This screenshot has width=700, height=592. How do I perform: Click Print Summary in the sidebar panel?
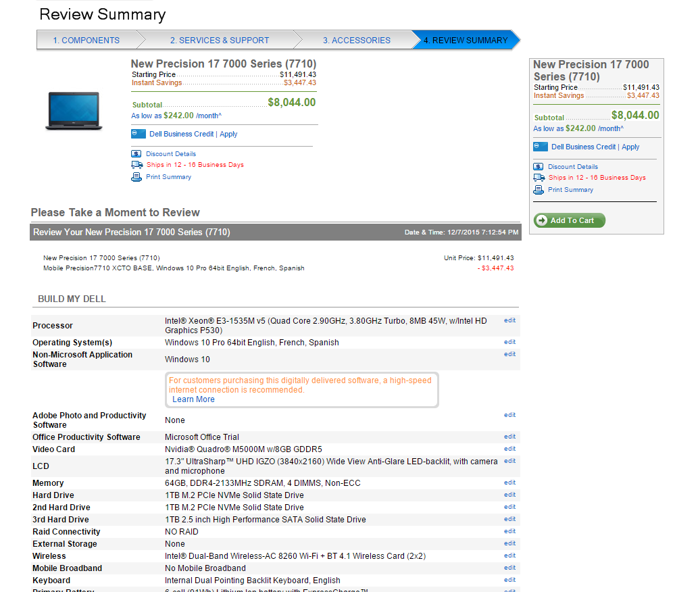(x=571, y=190)
